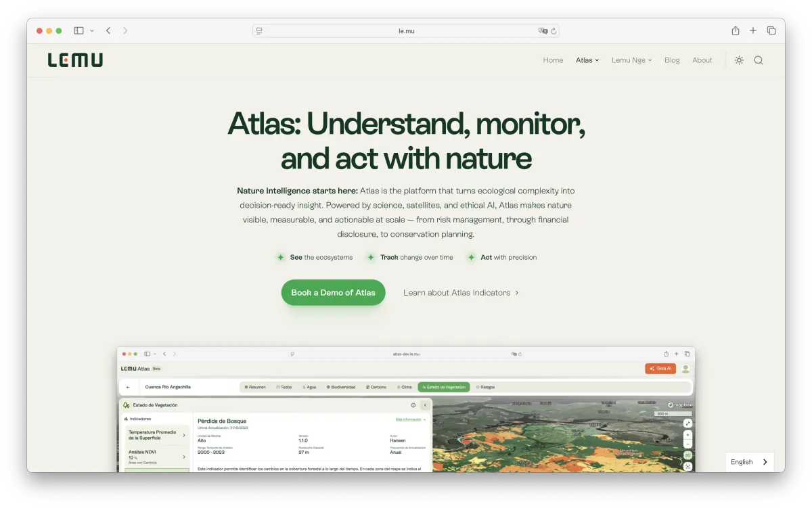Toggle the theme with the sun icon

(739, 60)
